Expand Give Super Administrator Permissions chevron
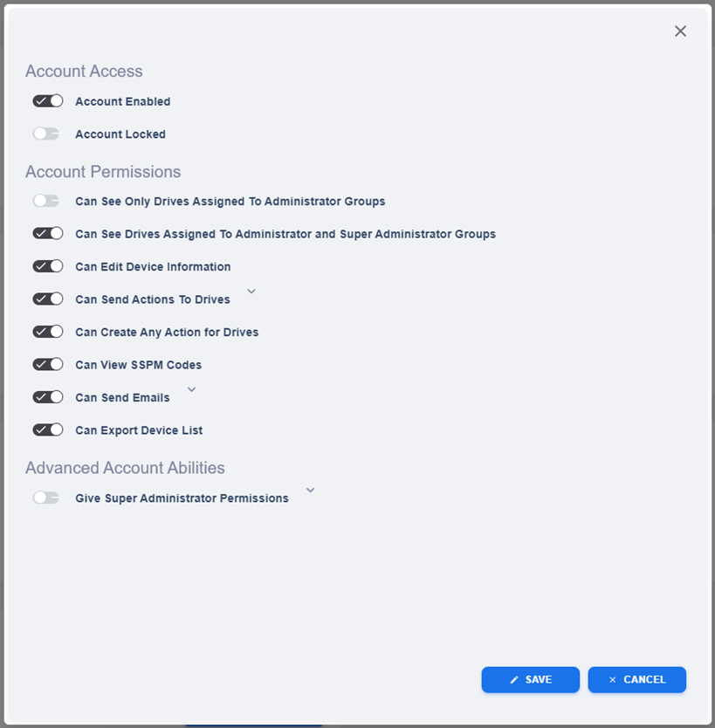 [x=310, y=491]
